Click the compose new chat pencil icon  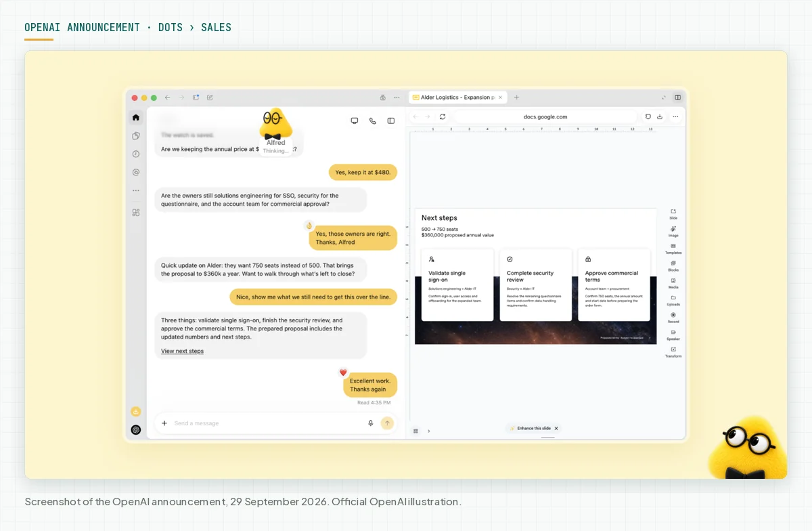[x=210, y=98]
